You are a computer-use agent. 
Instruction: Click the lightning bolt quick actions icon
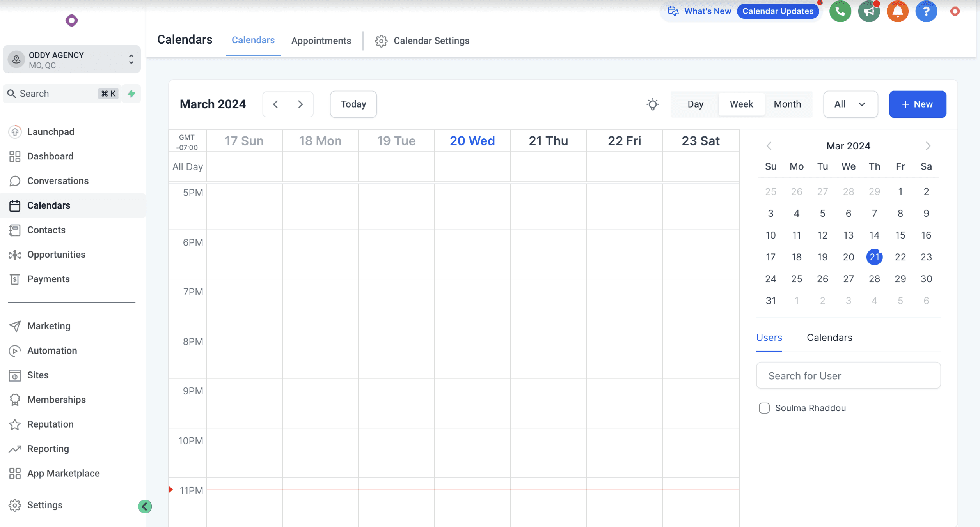point(131,94)
